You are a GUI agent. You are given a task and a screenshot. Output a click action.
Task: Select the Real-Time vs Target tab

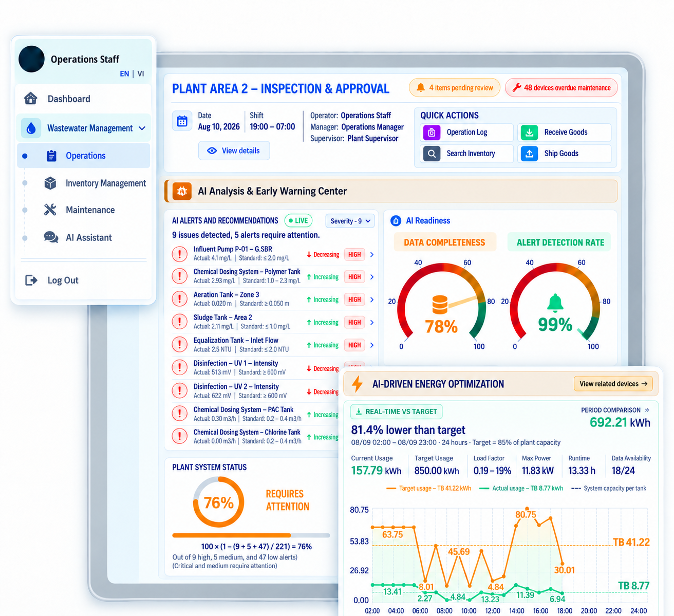point(397,412)
